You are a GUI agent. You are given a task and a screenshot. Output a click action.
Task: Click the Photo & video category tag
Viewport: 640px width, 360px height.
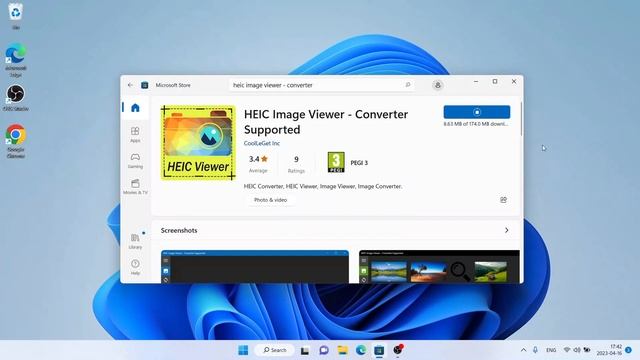point(270,200)
